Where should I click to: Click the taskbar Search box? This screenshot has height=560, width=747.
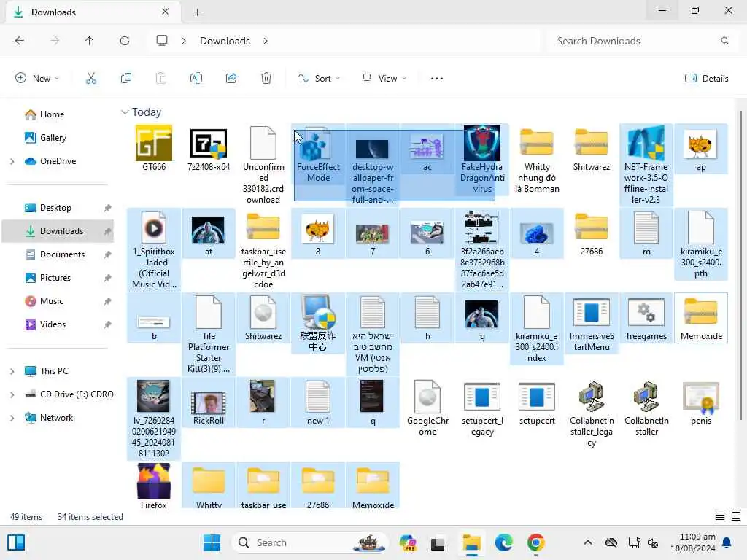(x=309, y=542)
